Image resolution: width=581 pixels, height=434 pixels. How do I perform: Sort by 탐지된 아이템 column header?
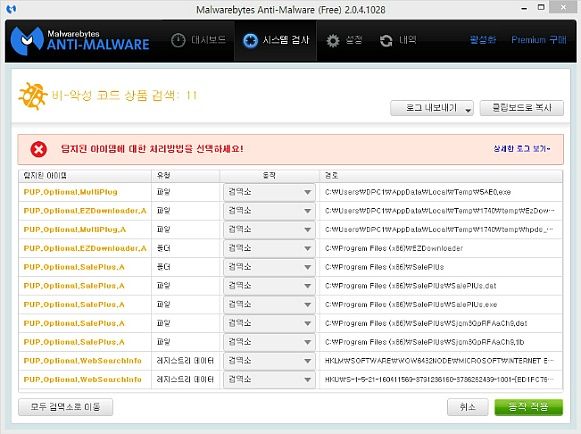[x=85, y=176]
